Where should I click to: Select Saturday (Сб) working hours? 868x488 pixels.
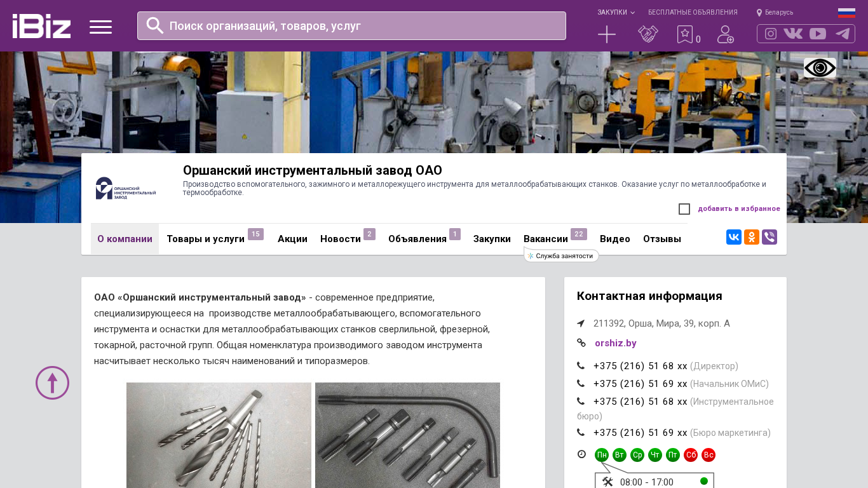tap(691, 455)
